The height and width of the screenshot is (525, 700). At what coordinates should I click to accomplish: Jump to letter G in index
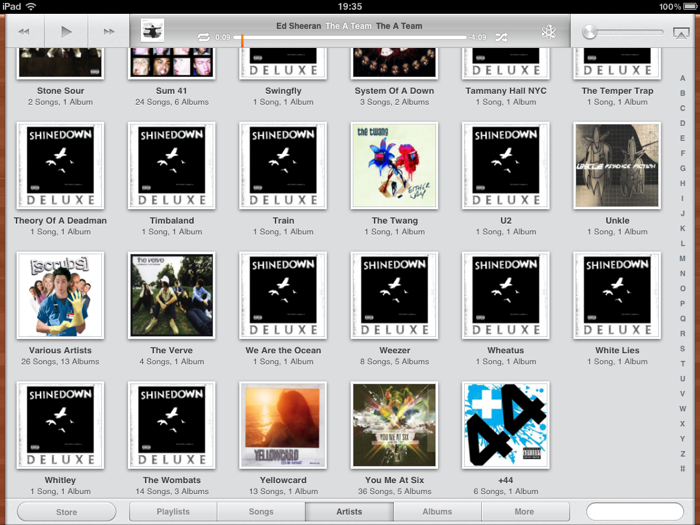(x=682, y=168)
